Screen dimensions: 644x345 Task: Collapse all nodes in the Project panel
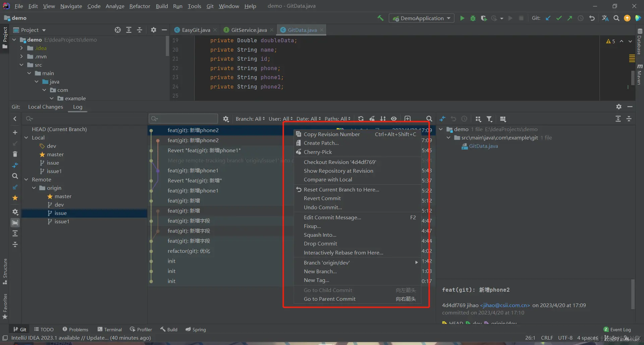(x=140, y=30)
